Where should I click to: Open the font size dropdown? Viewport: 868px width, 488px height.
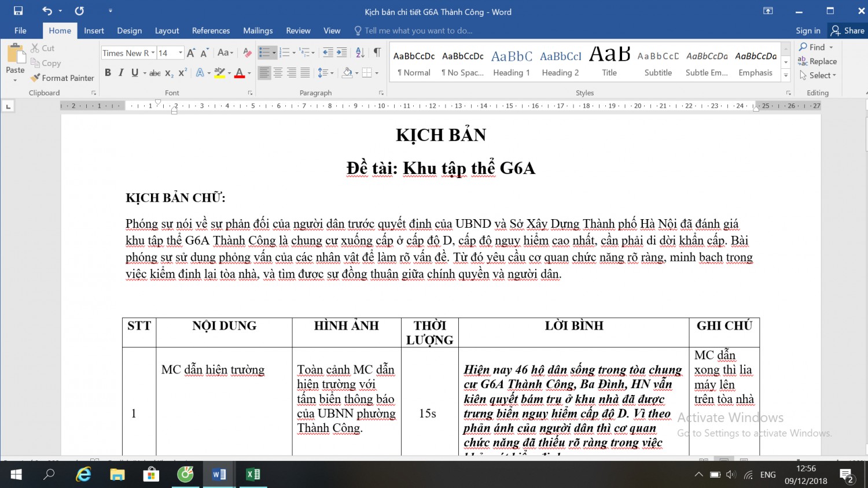pyautogui.click(x=181, y=53)
